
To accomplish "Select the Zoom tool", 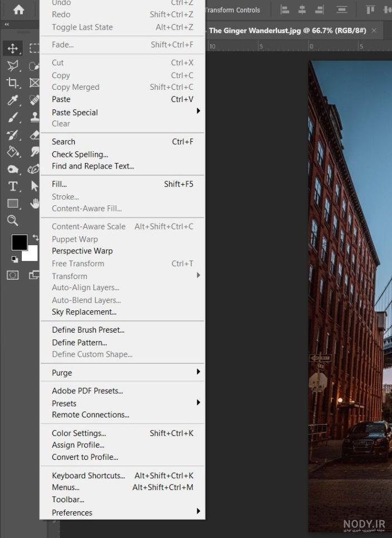I will coord(13,220).
